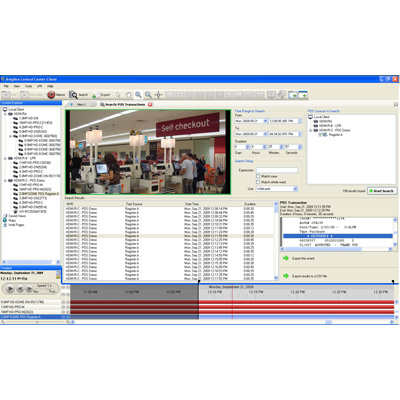Viewport: 400px width, 400px height.
Task: Step forward one frame in the timeline playback
Action: click(29, 289)
